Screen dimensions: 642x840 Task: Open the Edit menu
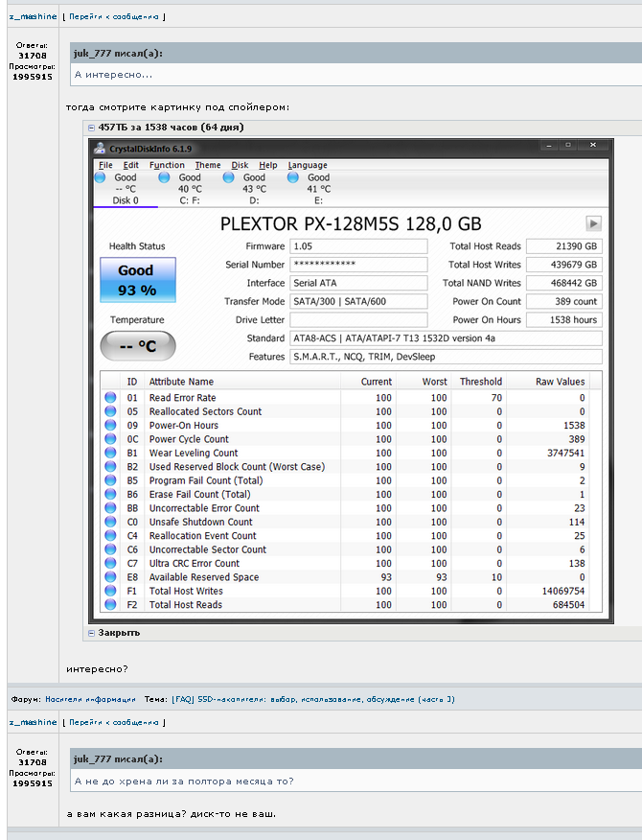pyautogui.click(x=130, y=165)
